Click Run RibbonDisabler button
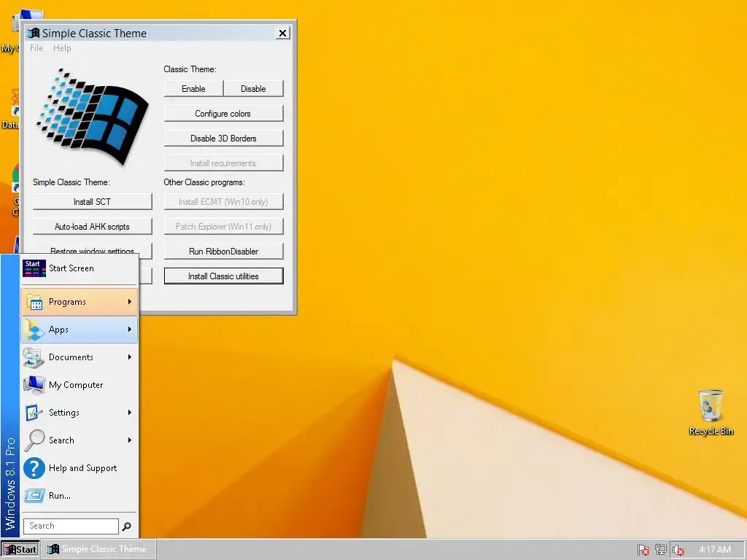 [x=223, y=252]
